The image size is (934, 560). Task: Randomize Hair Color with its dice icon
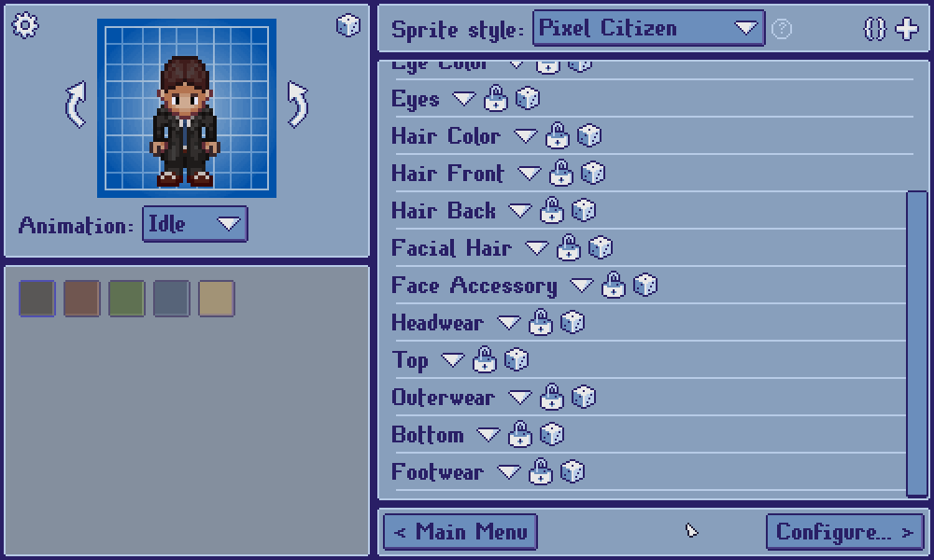point(589,135)
